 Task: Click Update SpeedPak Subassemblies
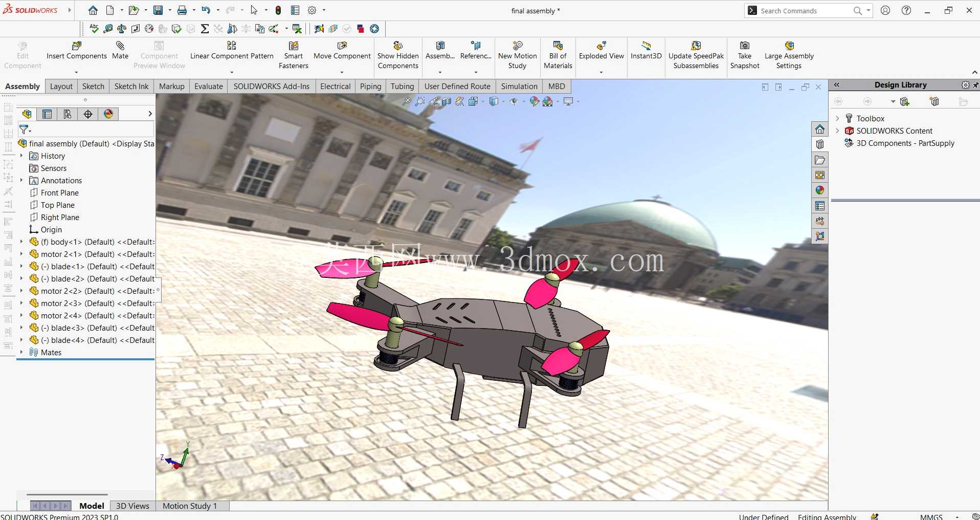click(x=696, y=55)
